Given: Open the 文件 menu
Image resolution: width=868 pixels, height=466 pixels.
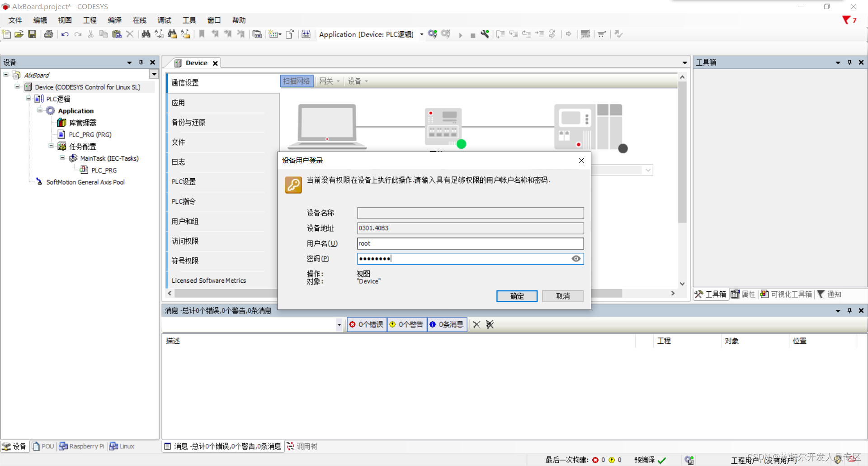Looking at the screenshot, I should pos(15,20).
